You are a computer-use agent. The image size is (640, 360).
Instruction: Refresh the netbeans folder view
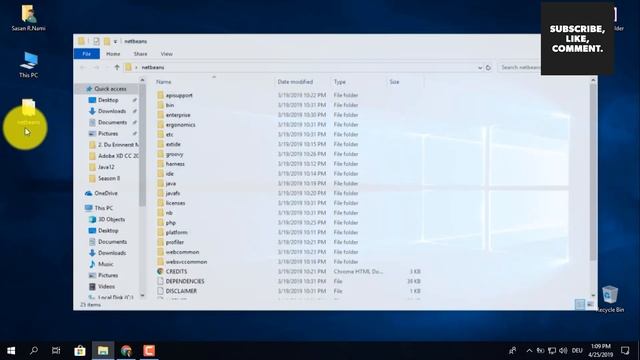[x=488, y=68]
